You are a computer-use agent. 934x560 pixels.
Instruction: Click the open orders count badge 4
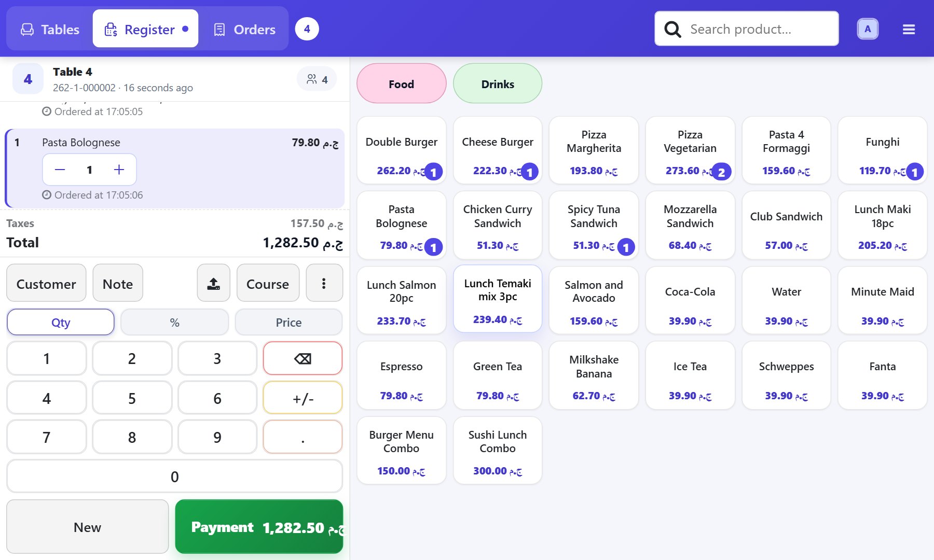coord(307,29)
